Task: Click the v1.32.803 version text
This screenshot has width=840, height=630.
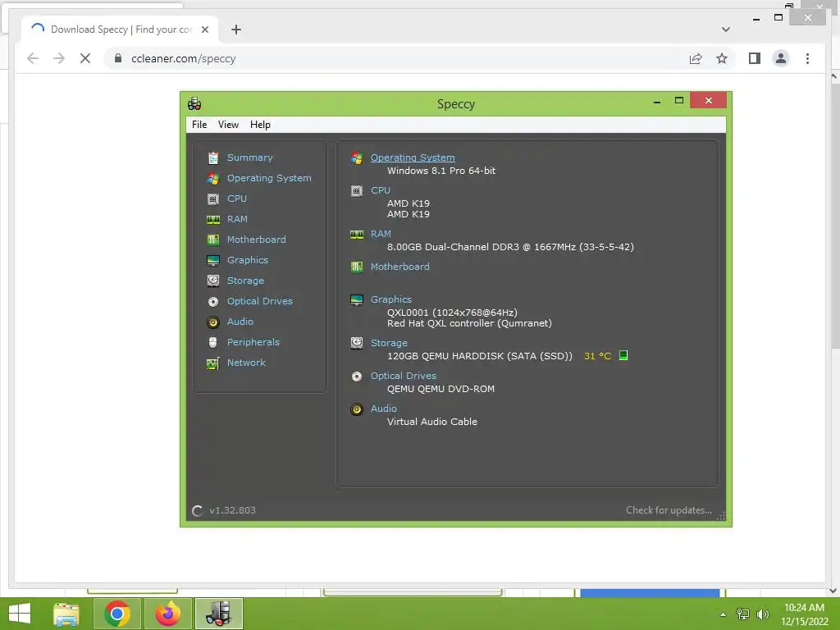Action: (x=232, y=510)
